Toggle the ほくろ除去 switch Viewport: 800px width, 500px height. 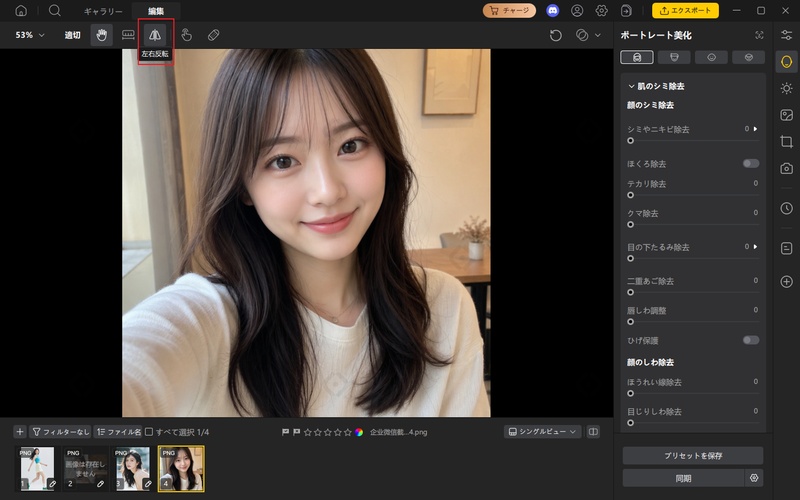[751, 163]
